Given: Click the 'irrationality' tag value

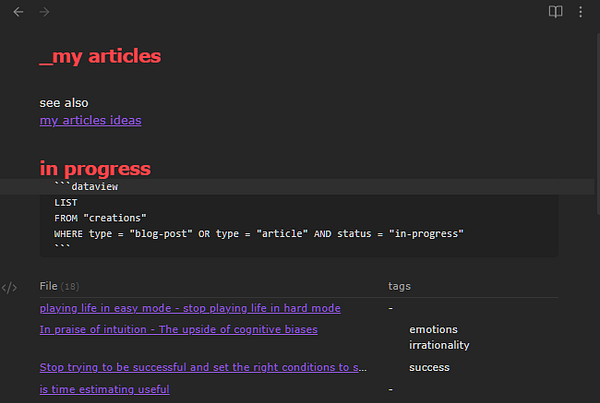Looking at the screenshot, I should coord(439,345).
